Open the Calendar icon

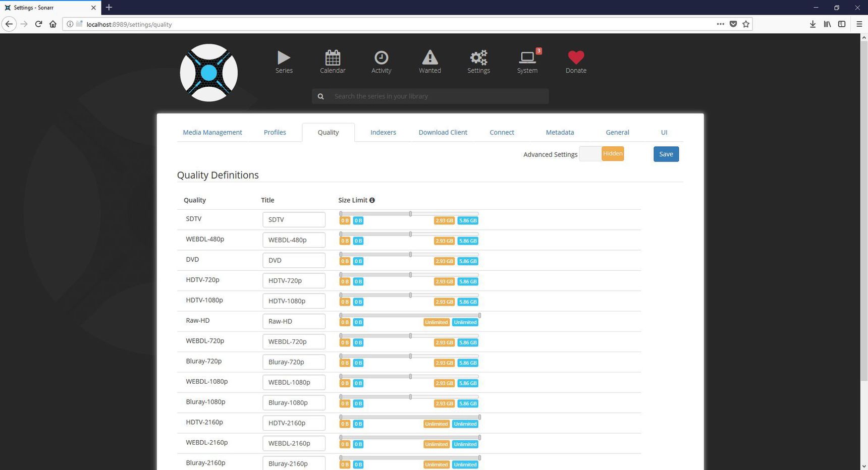coord(333,57)
